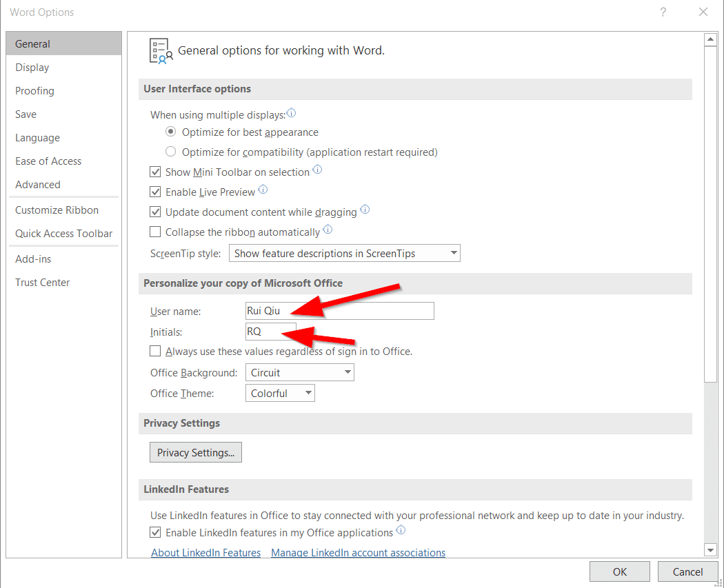
Task: Open Manage LinkedIn account associations link
Action: (x=359, y=552)
